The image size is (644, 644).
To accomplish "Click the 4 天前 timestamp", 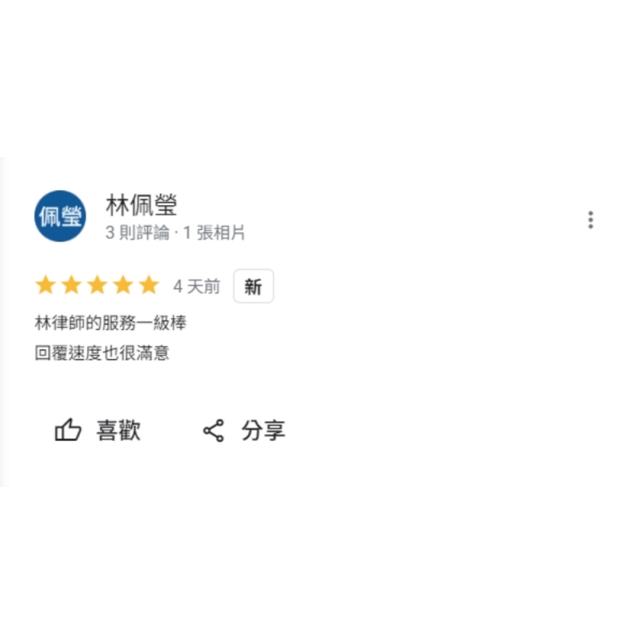I will point(196,287).
